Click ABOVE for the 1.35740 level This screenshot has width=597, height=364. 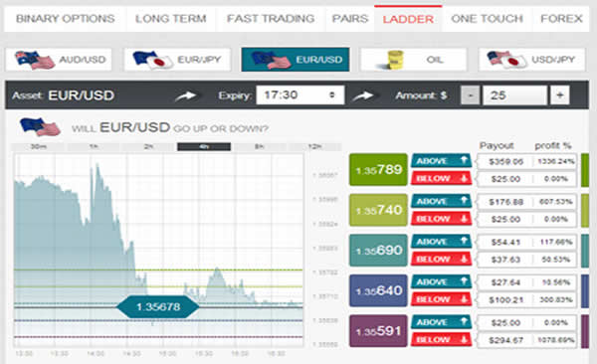441,202
